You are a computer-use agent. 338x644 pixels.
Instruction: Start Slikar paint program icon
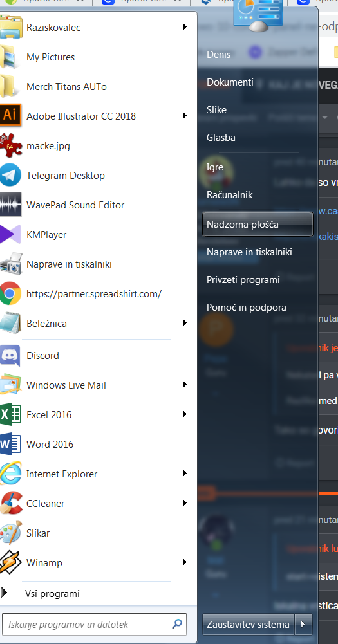coord(10,533)
